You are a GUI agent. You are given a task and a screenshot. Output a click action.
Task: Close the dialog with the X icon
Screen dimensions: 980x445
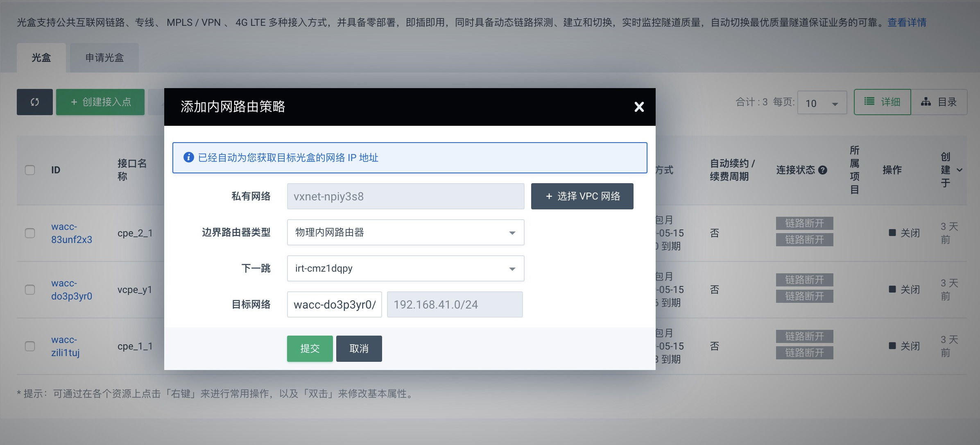point(639,107)
